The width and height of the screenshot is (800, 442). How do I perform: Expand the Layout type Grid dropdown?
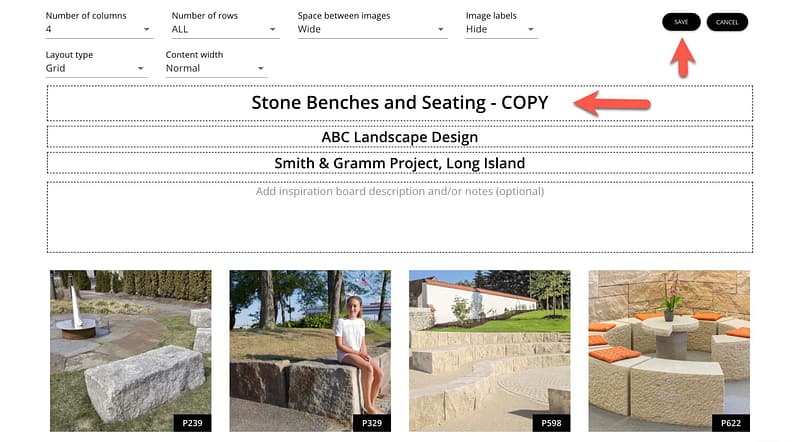pos(96,69)
